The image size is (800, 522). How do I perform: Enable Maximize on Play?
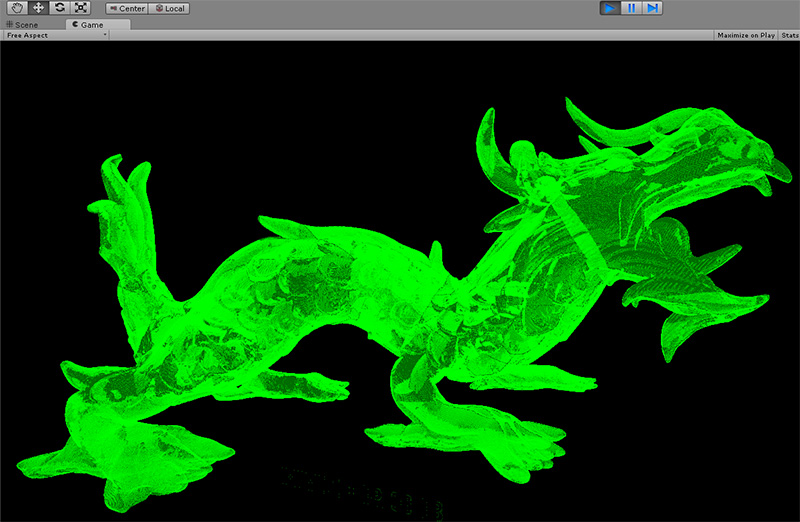coord(746,35)
